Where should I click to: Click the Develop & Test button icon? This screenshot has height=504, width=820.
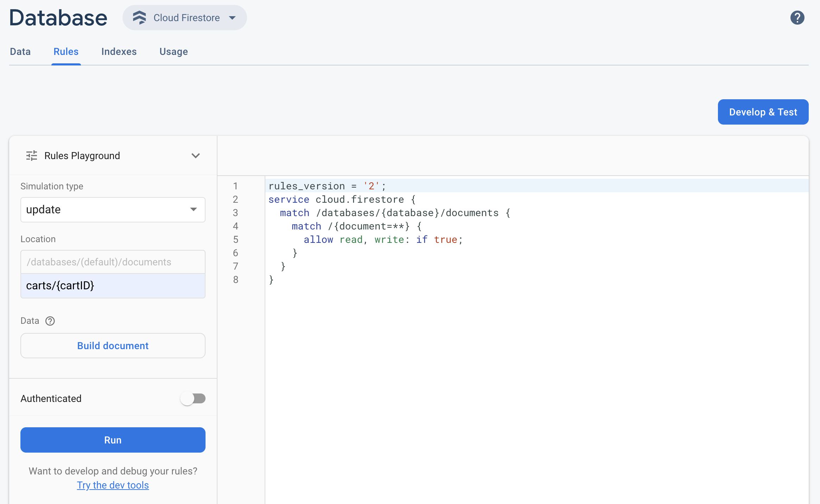tap(763, 111)
